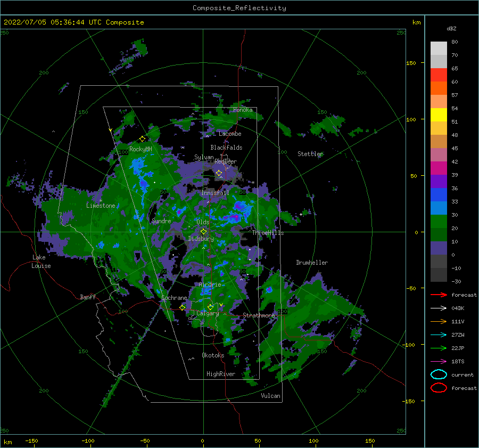Click the Okotoks city label
Viewport: 479px width, 448px height.
click(213, 355)
